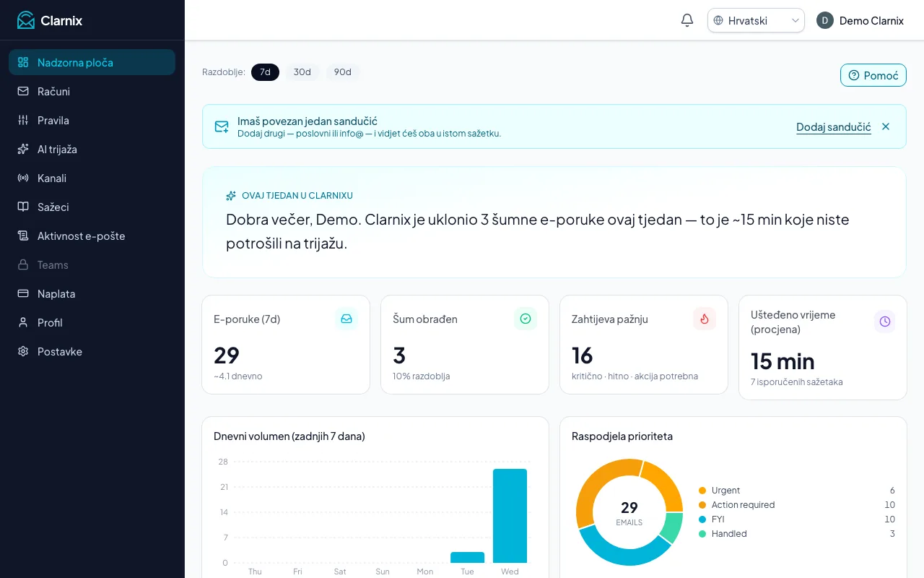Screen dimensions: 924x578
Task: Click the Naplata credit card icon
Action: tap(23, 293)
